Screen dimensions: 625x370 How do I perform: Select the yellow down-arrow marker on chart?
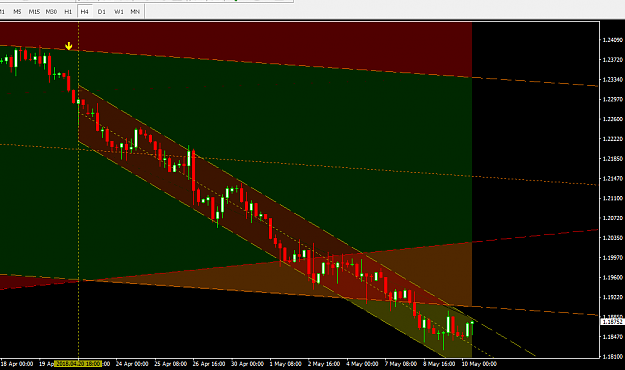click(69, 46)
